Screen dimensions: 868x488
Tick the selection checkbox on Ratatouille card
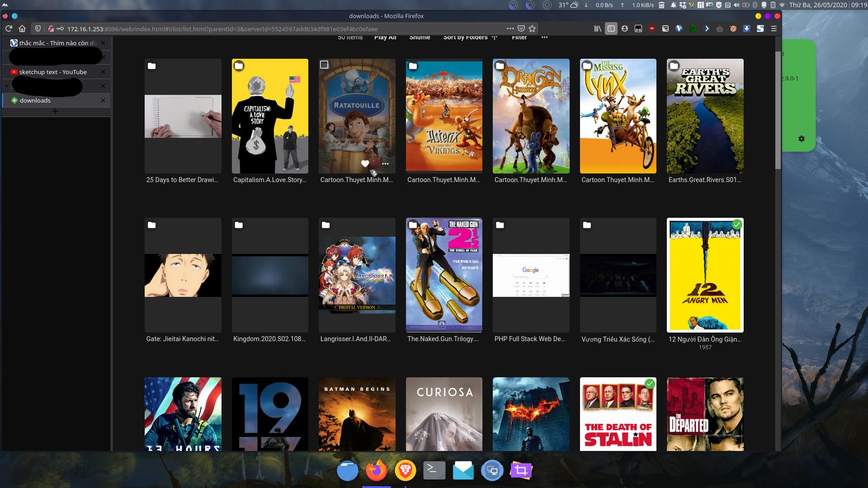pos(324,65)
